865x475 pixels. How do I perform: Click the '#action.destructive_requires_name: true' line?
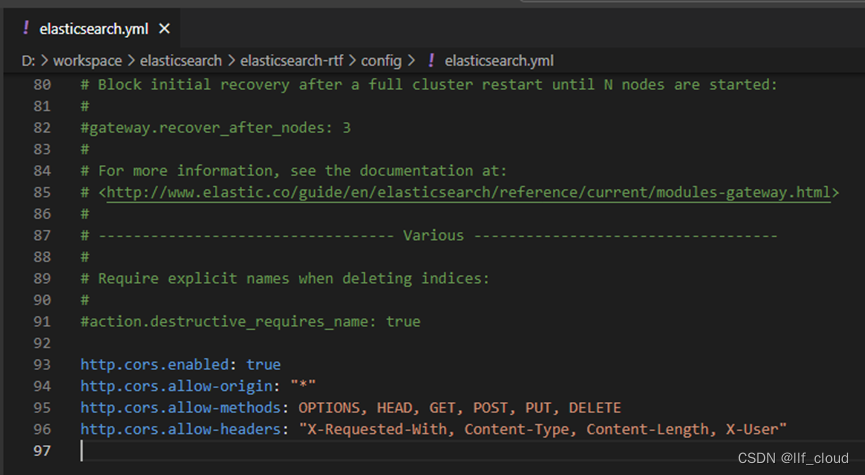pos(250,322)
